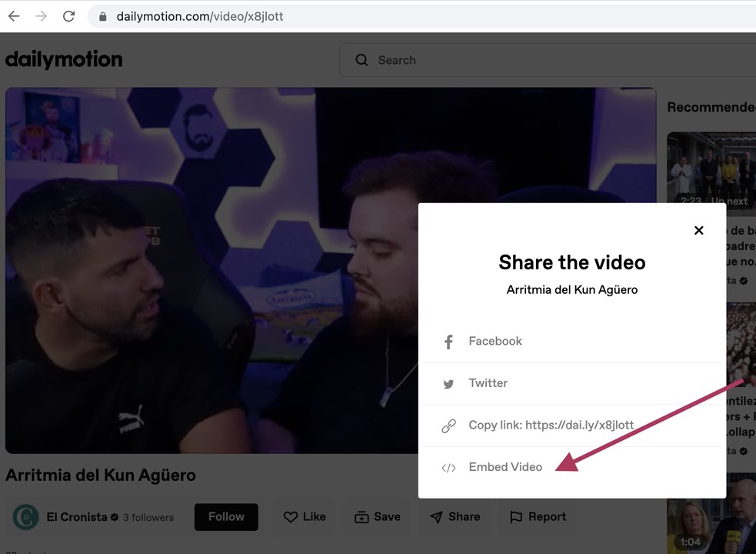Screen dimensions: 756x554
Task: Click the Facebook logo icon in share dialog
Action: point(448,342)
